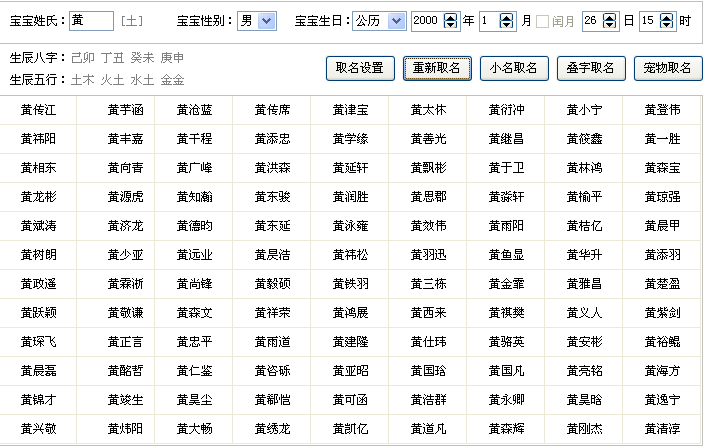Select the name 黄道凡
The width and height of the screenshot is (708, 447).
428,428
